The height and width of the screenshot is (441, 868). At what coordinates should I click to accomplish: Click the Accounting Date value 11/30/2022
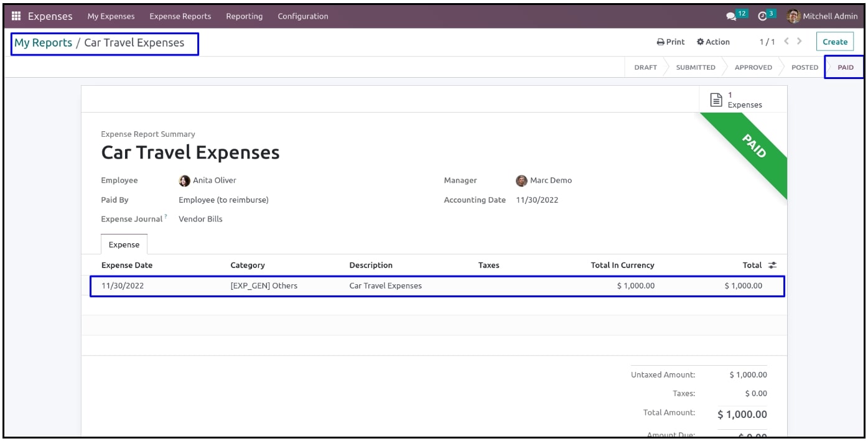(537, 200)
